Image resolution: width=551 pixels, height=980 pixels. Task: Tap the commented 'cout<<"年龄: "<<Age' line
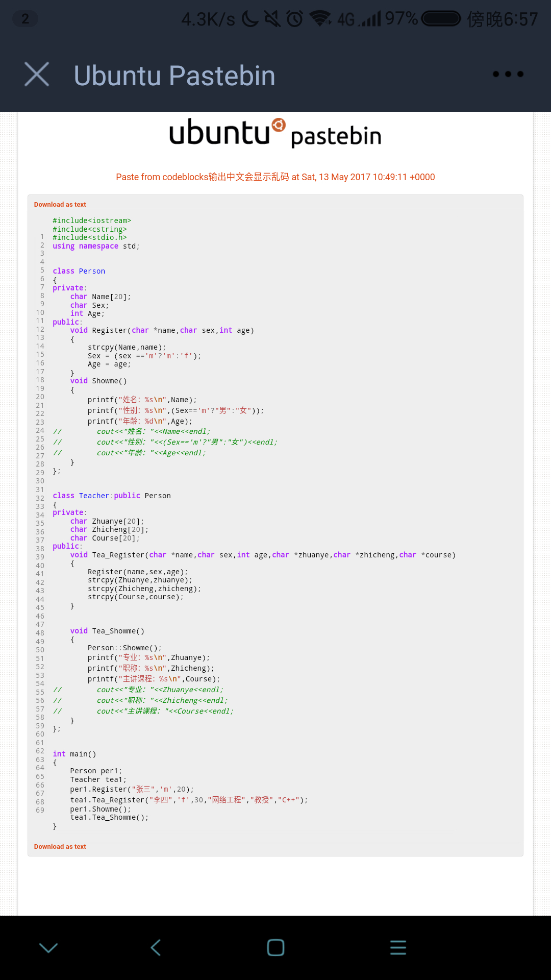click(x=130, y=453)
